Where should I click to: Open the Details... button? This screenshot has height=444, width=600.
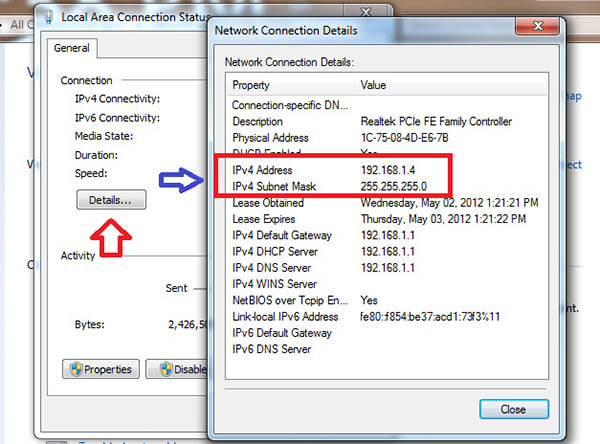click(x=111, y=200)
